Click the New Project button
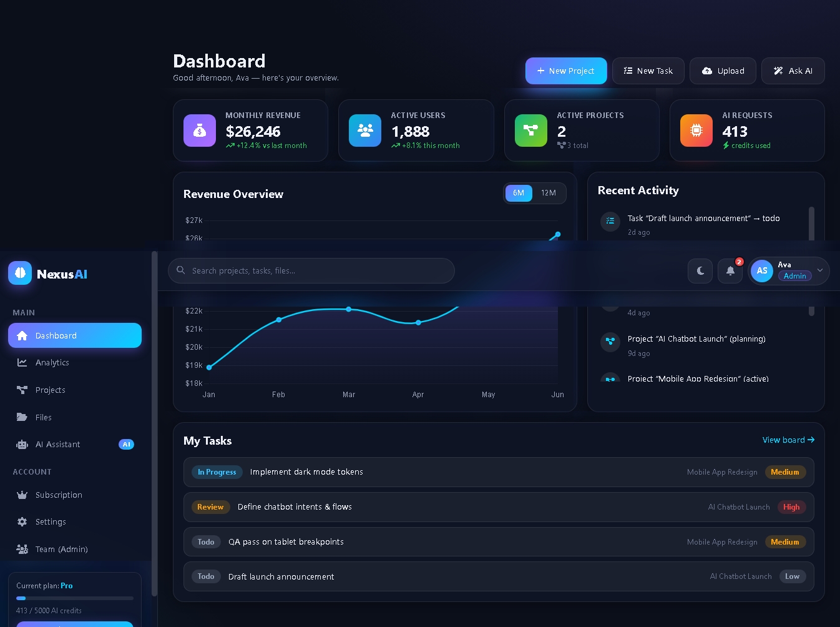The height and width of the screenshot is (627, 840). pyautogui.click(x=566, y=71)
